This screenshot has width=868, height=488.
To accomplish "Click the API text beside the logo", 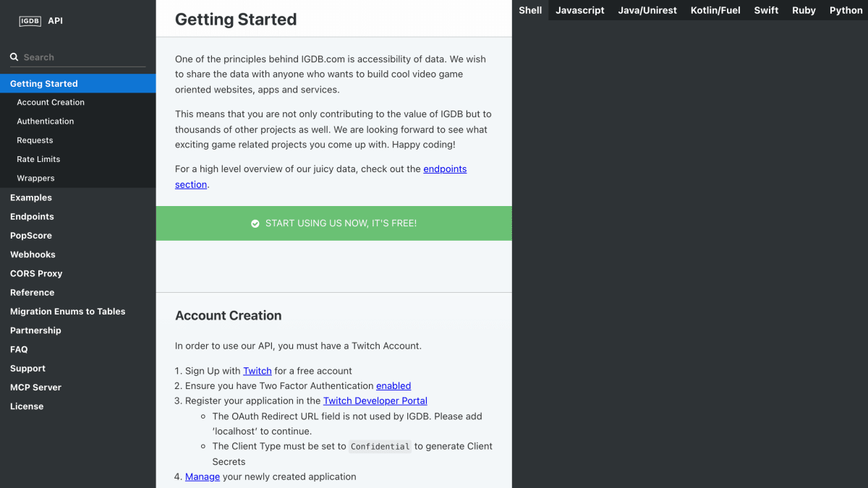I will 56,21.
